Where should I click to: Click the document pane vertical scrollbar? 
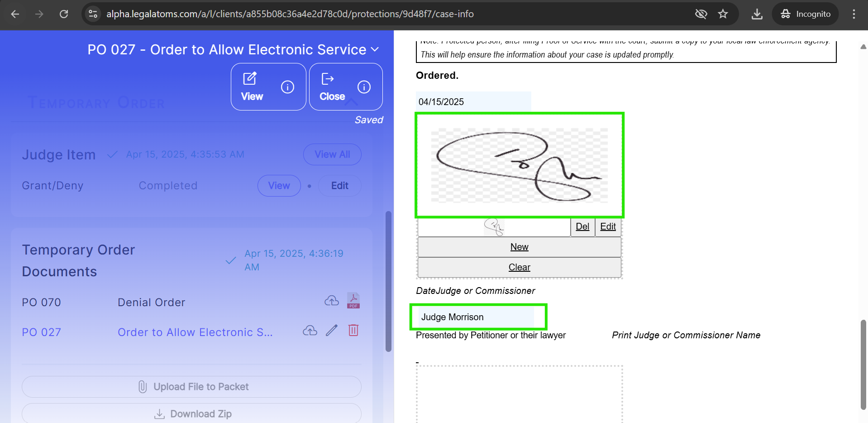coord(863,365)
